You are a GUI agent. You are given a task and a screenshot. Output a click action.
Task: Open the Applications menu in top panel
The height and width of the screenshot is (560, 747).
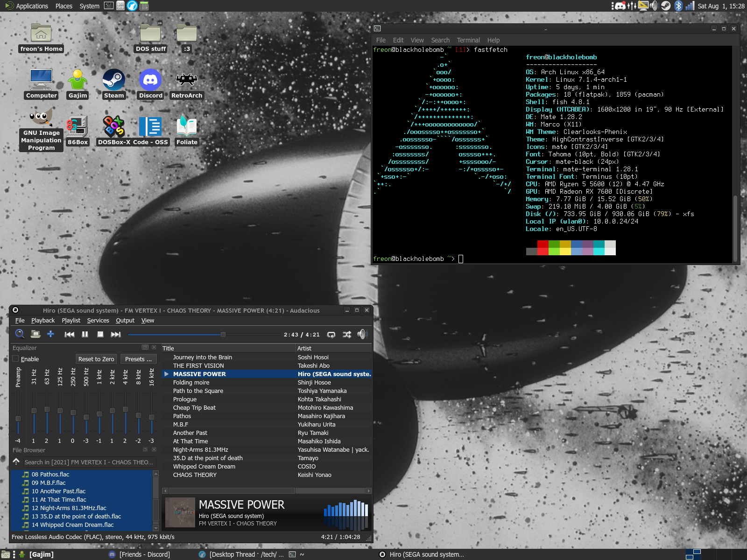(x=27, y=6)
